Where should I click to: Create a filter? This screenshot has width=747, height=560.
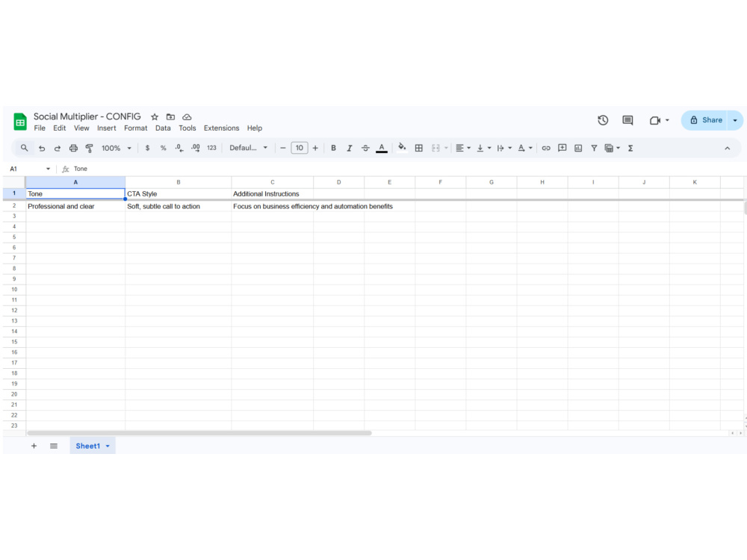pyautogui.click(x=594, y=148)
